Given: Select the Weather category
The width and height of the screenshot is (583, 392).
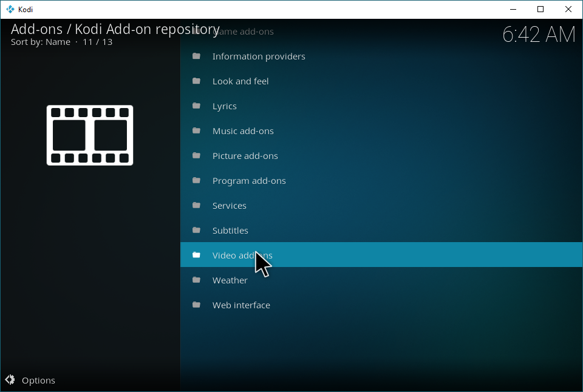Looking at the screenshot, I should tap(381, 280).
